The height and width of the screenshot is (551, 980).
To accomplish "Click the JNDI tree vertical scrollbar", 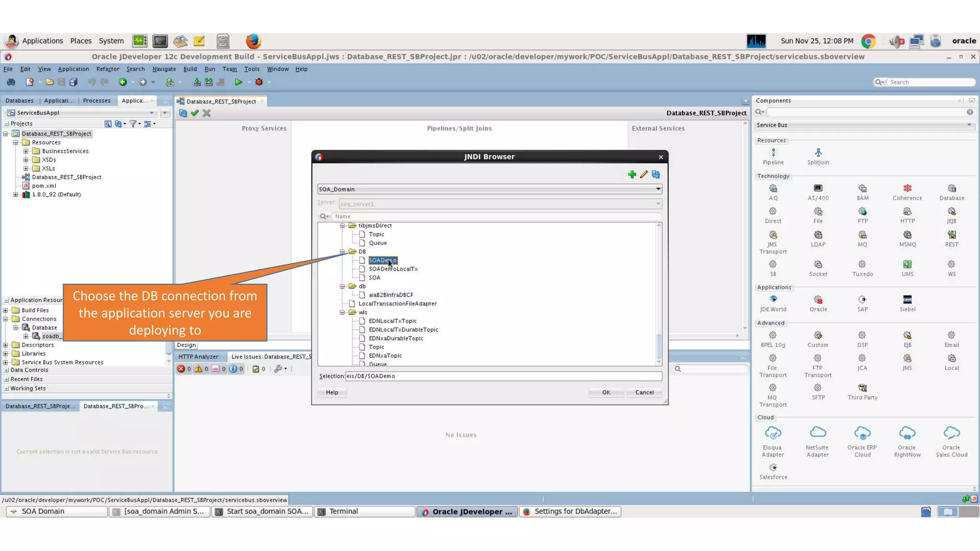I will coord(658,294).
